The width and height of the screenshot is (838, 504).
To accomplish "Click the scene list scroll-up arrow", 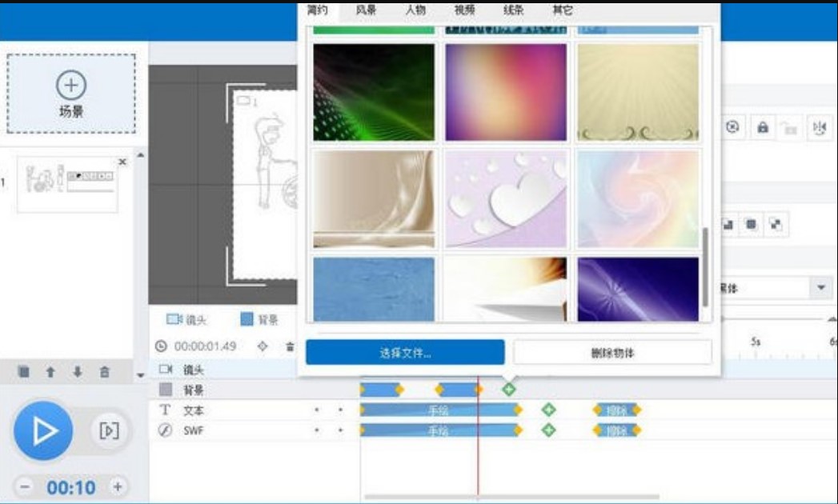I will (140, 155).
